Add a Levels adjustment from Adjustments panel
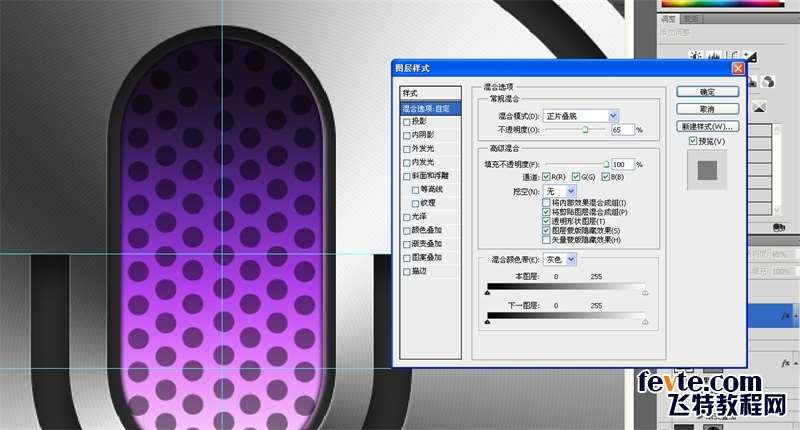The height and width of the screenshot is (430, 800). (714, 55)
